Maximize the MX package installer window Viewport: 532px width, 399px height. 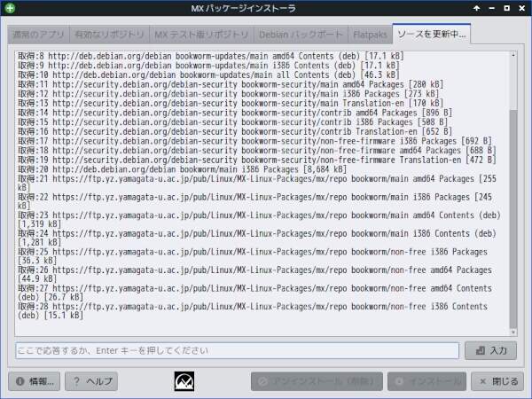pyautogui.click(x=506, y=9)
